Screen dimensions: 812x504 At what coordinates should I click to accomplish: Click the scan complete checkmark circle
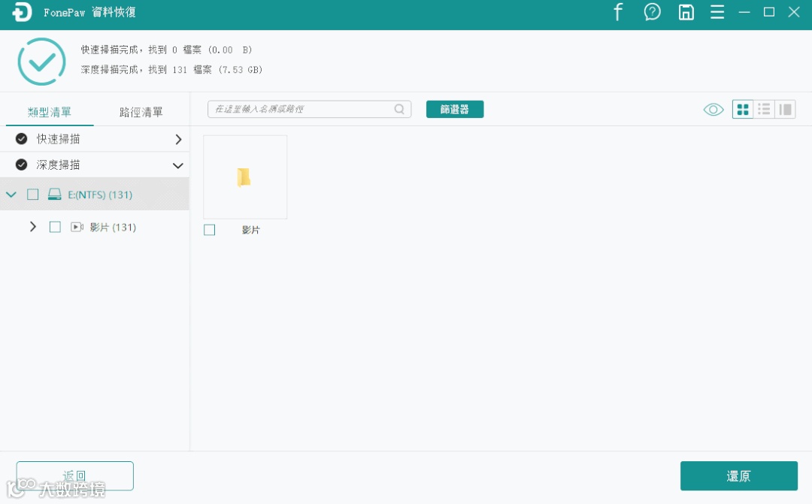tap(41, 62)
